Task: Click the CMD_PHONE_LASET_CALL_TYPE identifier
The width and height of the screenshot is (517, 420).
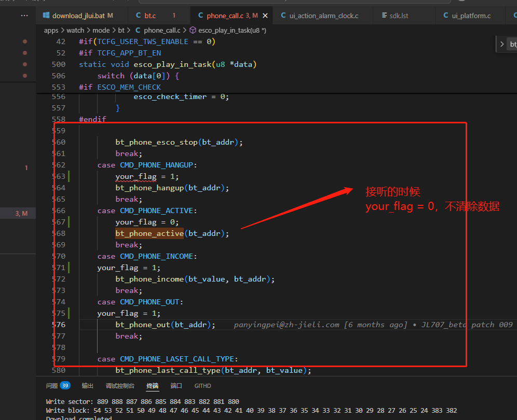Action: point(176,359)
